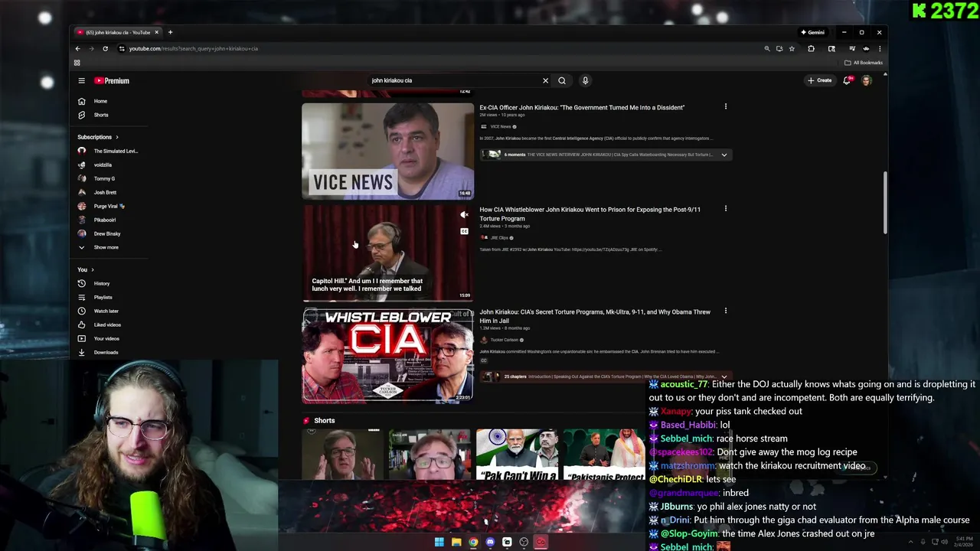This screenshot has height=551, width=980.
Task: Open File Explorer from the taskbar
Action: click(x=456, y=542)
